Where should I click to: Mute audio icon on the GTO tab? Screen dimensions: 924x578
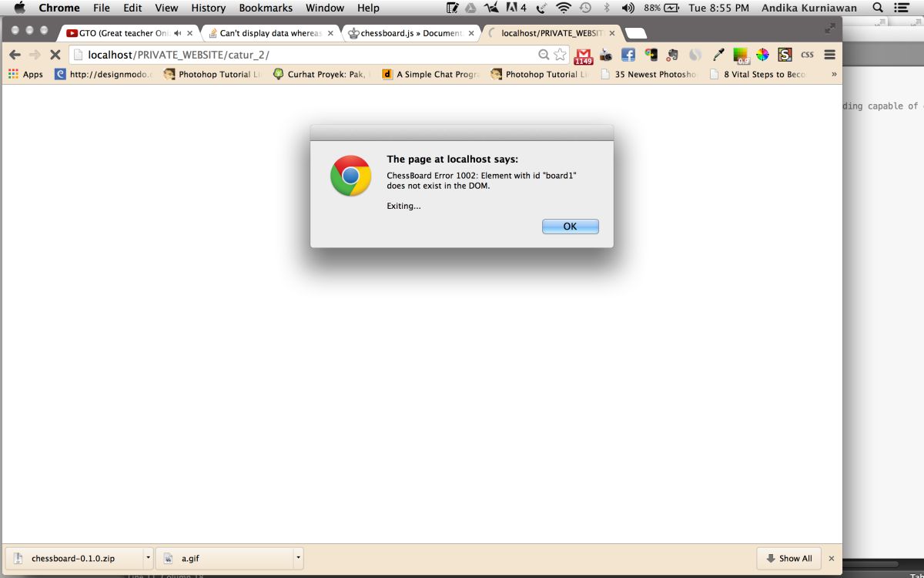[178, 33]
